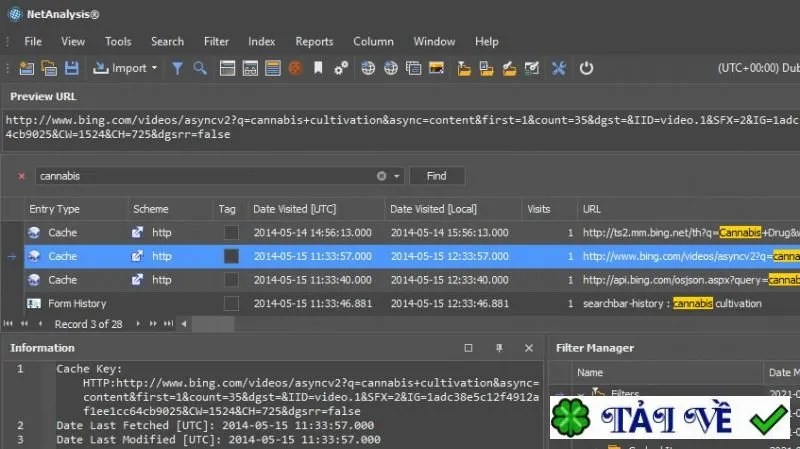Image resolution: width=800 pixels, height=449 pixels.
Task: Click the gears options icon
Action: click(341, 68)
